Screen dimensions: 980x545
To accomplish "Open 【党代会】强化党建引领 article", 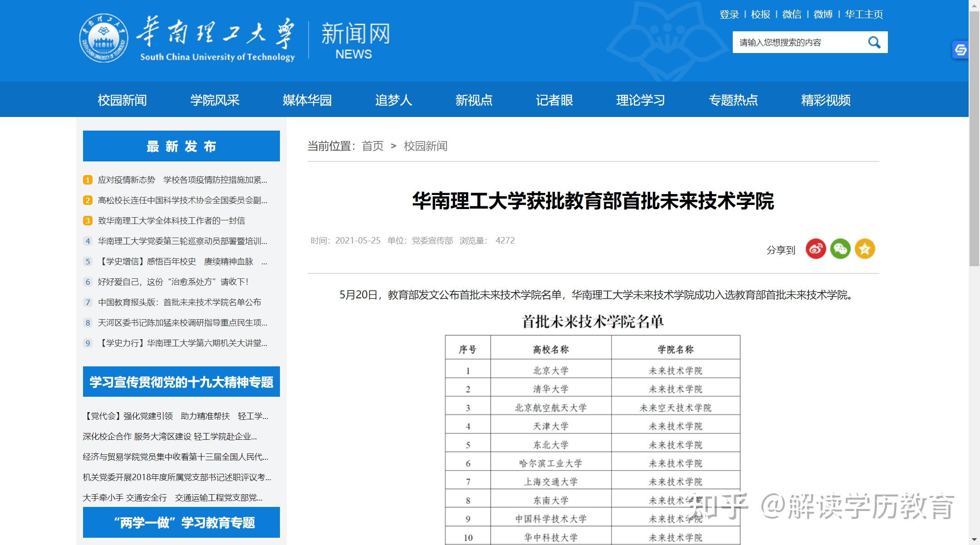I will tap(176, 416).
